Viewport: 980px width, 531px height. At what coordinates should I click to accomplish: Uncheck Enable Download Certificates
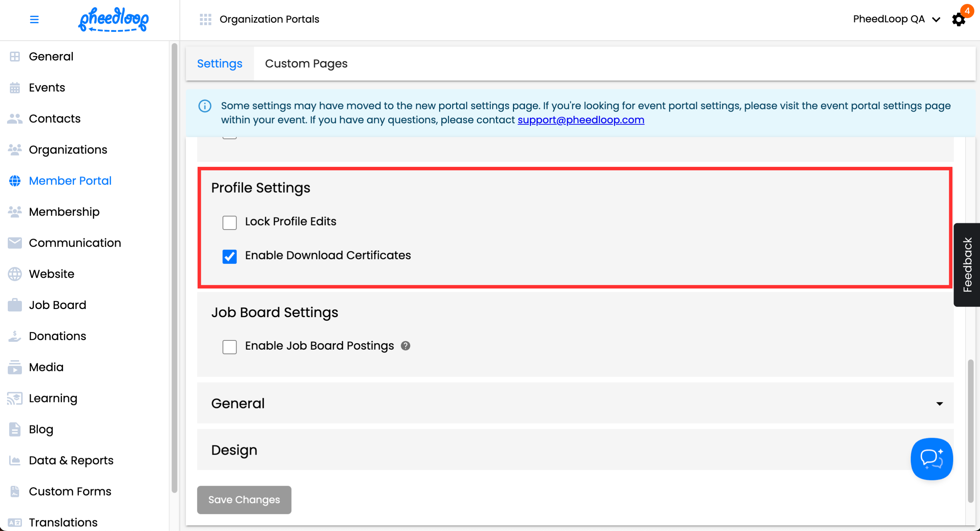click(229, 256)
